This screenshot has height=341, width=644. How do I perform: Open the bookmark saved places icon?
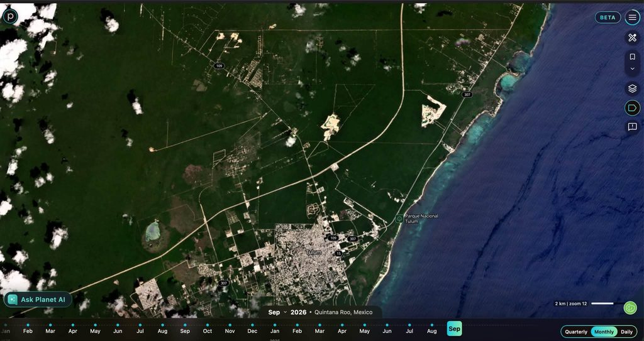click(633, 57)
